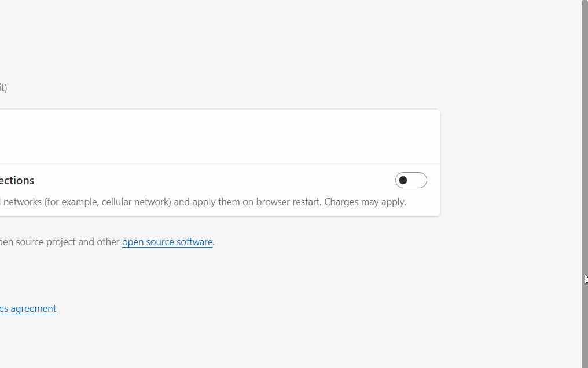Visit the agreement page via its link
588x368 pixels.
coord(27,308)
